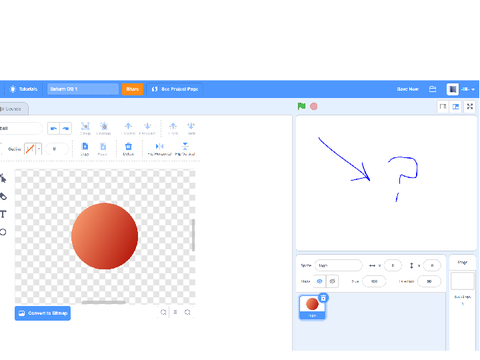The image size is (480, 360).
Task: Click the sprite x position field
Action: pos(393,265)
